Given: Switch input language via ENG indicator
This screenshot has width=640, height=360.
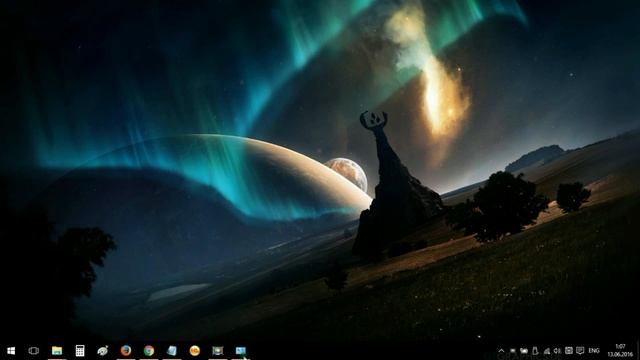Looking at the screenshot, I should coord(594,351).
